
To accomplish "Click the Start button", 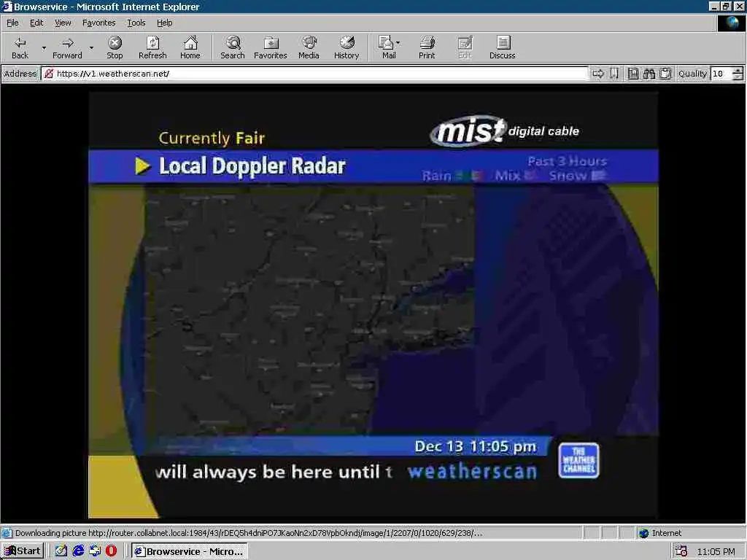I will [x=23, y=551].
